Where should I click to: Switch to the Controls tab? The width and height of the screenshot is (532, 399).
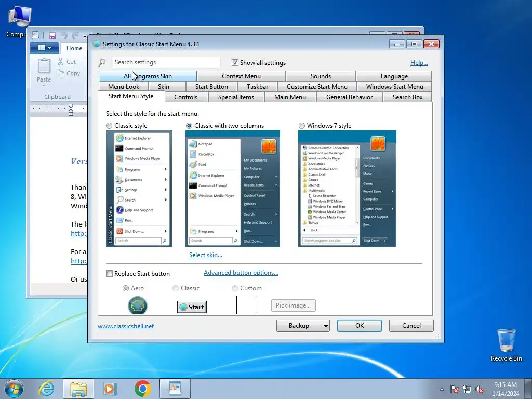click(x=185, y=97)
